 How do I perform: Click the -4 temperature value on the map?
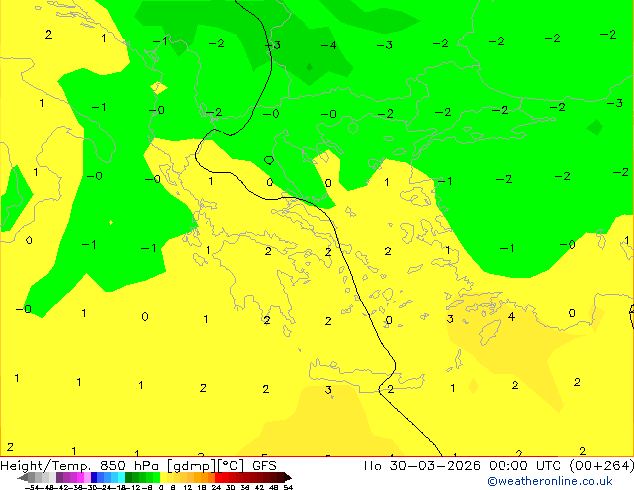328,45
